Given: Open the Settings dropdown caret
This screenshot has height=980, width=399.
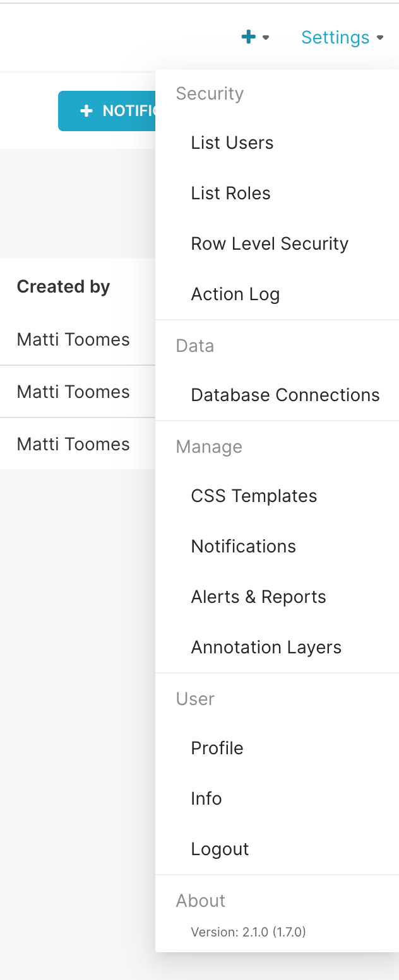Looking at the screenshot, I should (x=381, y=38).
